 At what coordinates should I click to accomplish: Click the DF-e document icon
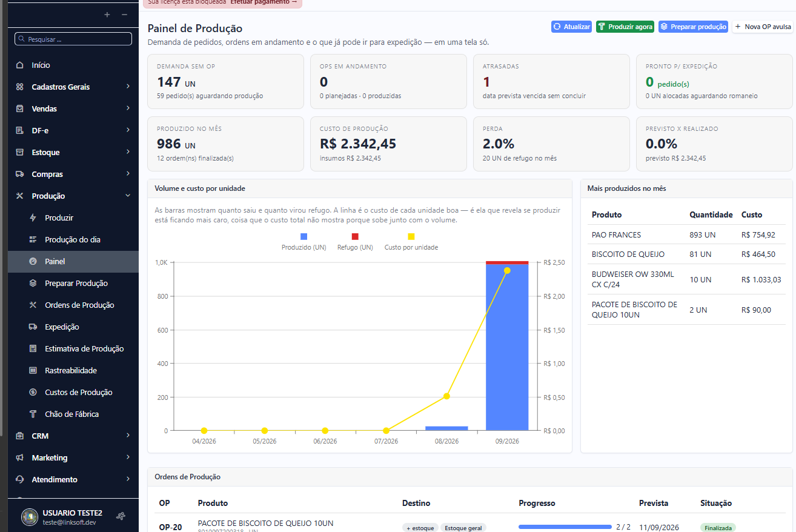click(20, 130)
